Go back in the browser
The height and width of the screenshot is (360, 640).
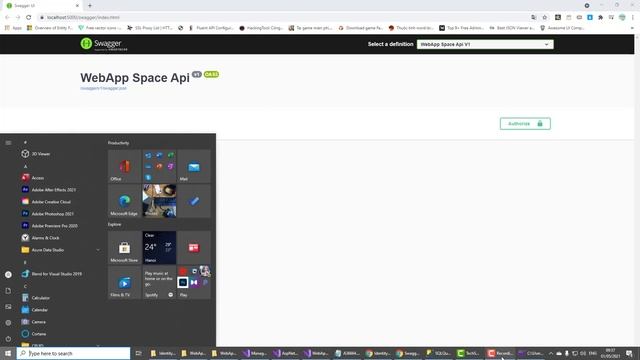pos(7,17)
